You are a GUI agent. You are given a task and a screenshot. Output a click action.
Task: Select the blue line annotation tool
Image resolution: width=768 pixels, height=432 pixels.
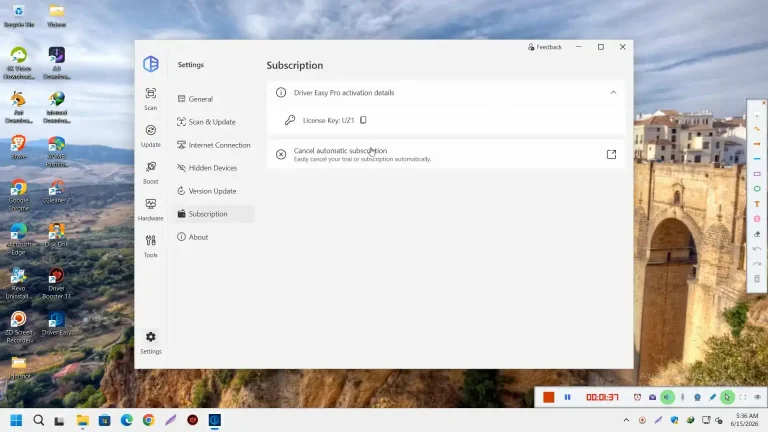pos(757,159)
